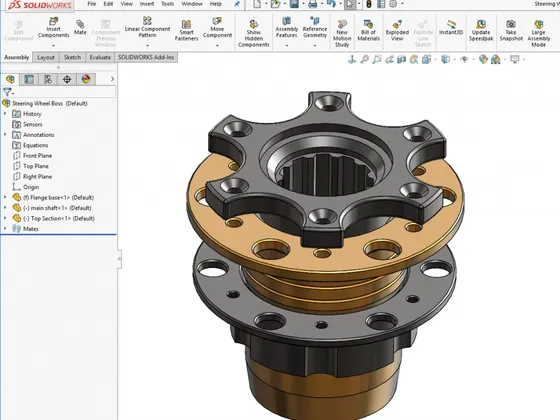Toggle Instant3D mode
Image resolution: width=560 pixels, height=420 pixels.
(x=451, y=27)
